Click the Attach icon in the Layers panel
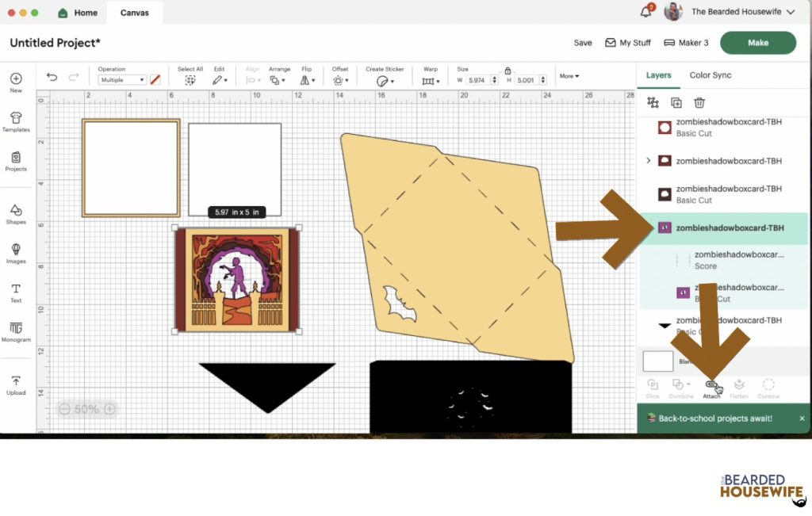The width and height of the screenshot is (812, 516). 711,386
